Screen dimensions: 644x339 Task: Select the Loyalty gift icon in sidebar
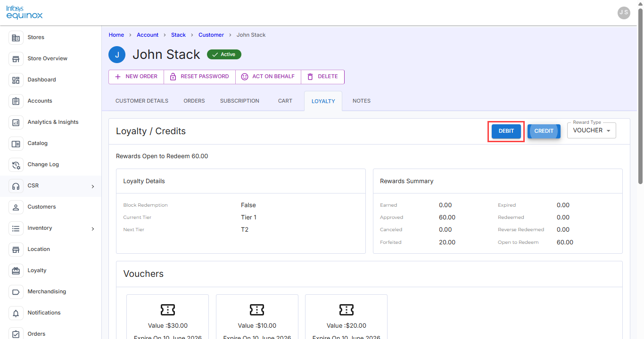click(16, 271)
